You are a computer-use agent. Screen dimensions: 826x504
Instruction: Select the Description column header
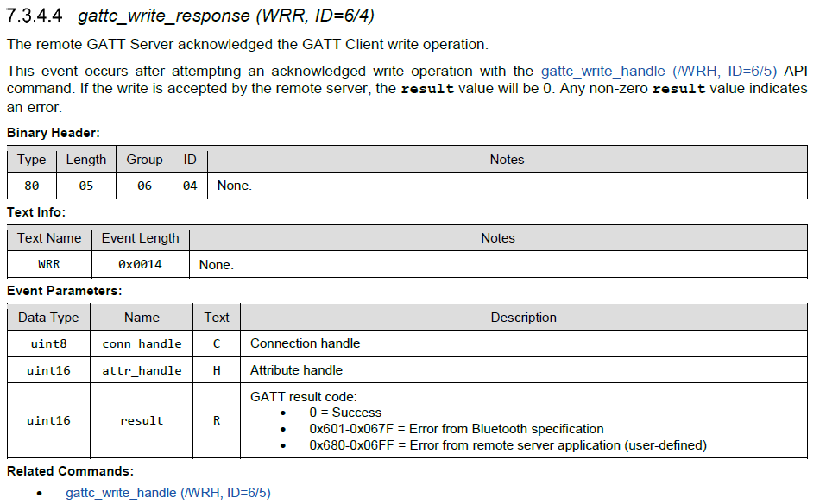point(523,317)
